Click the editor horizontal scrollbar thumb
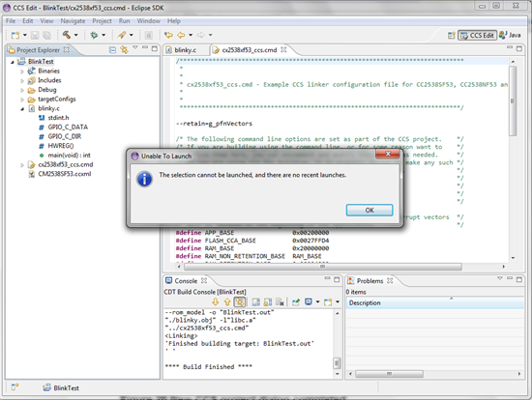 323,267
